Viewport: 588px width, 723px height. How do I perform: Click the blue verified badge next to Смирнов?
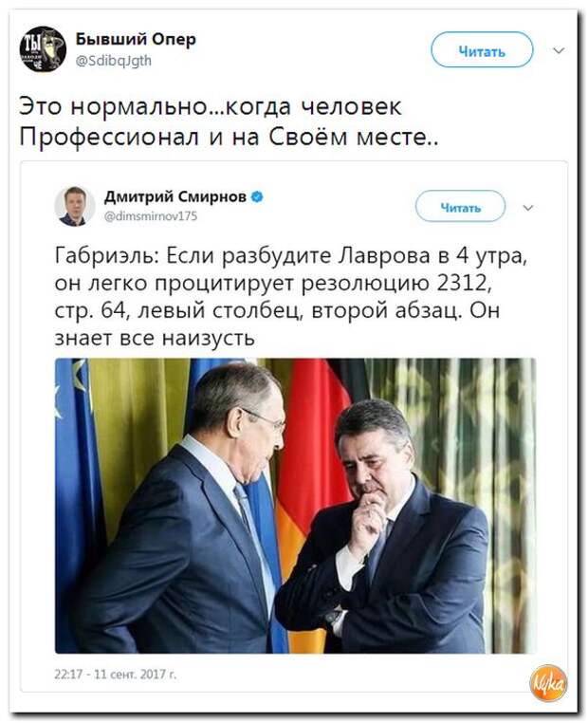(x=257, y=197)
